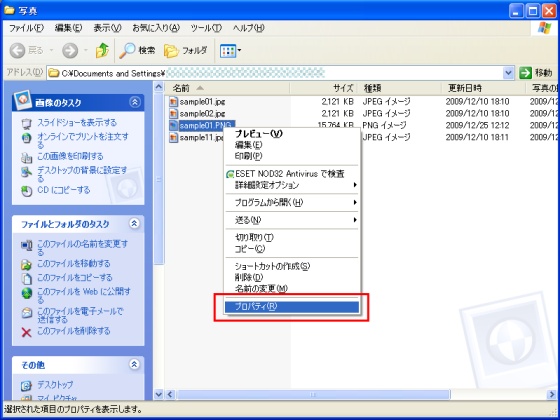Screen dimensions: 560x420
Task: Click the horizontal scrollbar thumb
Action: tap(313, 394)
